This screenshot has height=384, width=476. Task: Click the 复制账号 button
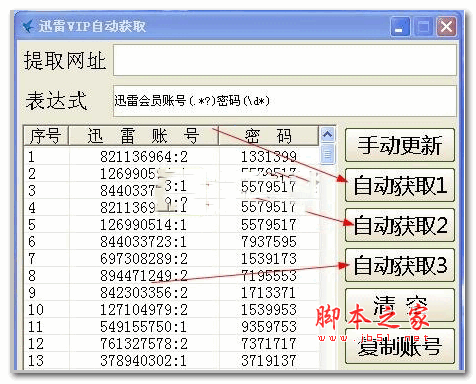click(x=400, y=346)
